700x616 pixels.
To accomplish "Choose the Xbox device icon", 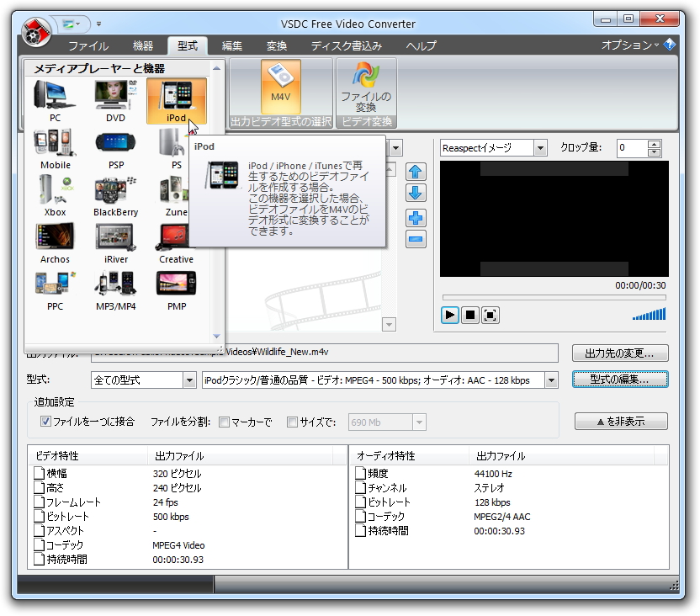I will (x=55, y=196).
